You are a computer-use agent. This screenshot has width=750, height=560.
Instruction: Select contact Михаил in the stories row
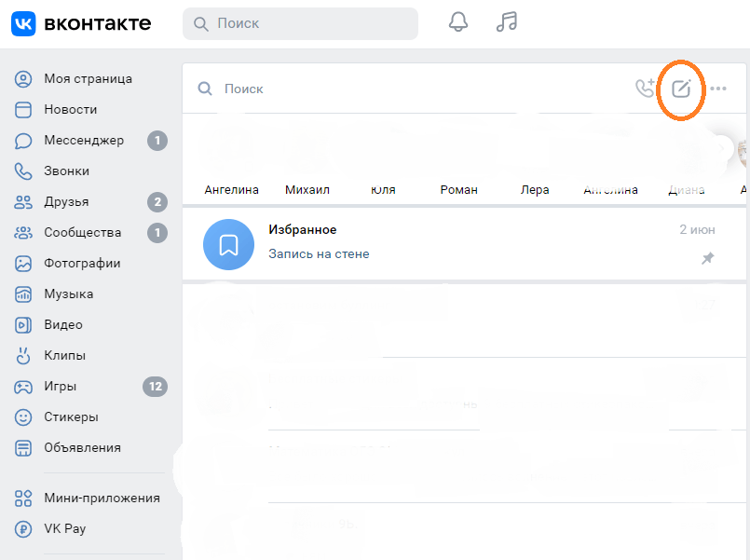tap(307, 189)
